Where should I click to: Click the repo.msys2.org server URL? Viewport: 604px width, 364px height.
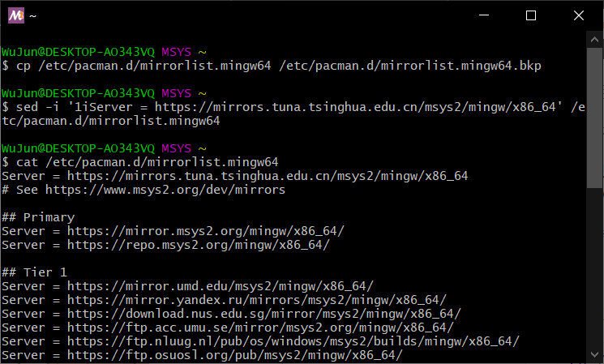point(199,245)
